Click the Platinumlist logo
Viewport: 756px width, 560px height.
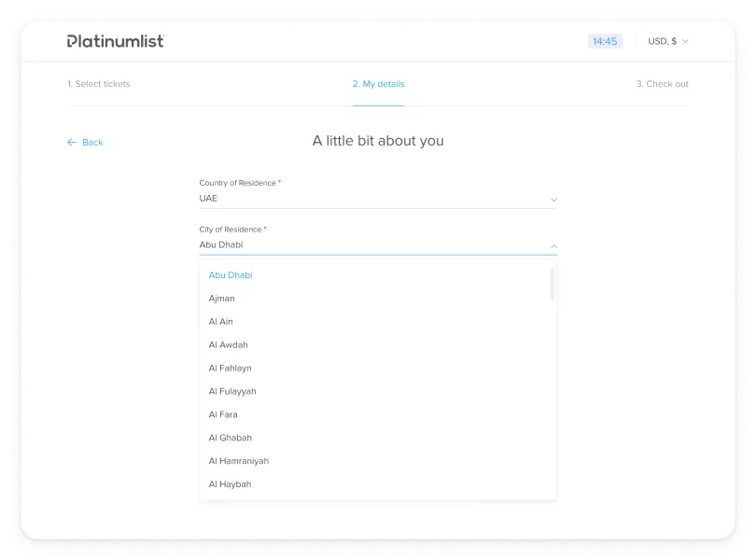pos(116,41)
